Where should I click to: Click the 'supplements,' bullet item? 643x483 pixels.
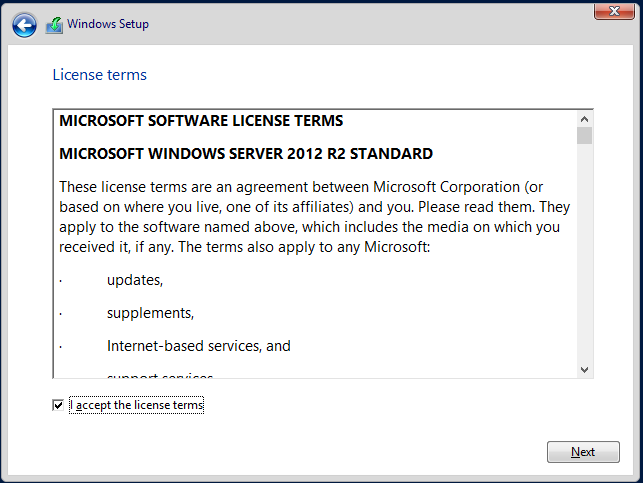pos(150,313)
